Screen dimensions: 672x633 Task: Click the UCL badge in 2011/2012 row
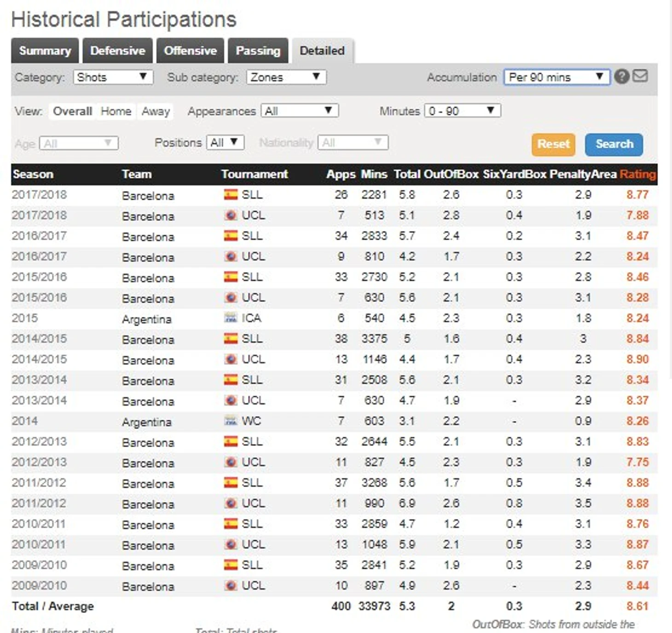pyautogui.click(x=231, y=503)
